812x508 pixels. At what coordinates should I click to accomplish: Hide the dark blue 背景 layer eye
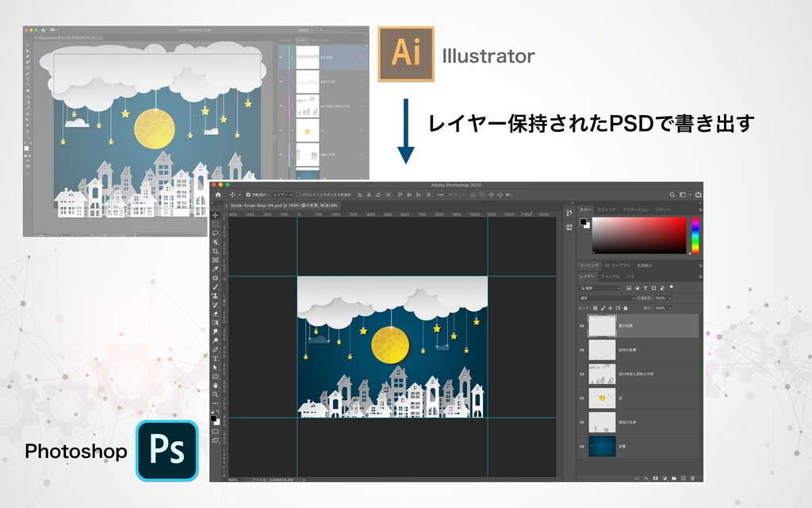[581, 446]
